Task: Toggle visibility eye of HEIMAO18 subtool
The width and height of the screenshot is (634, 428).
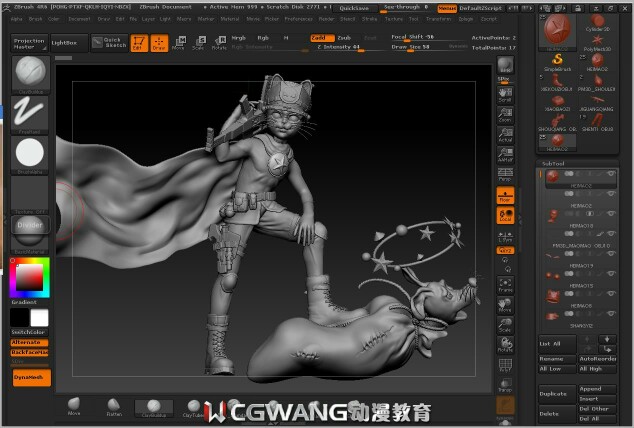Action: click(x=611, y=213)
